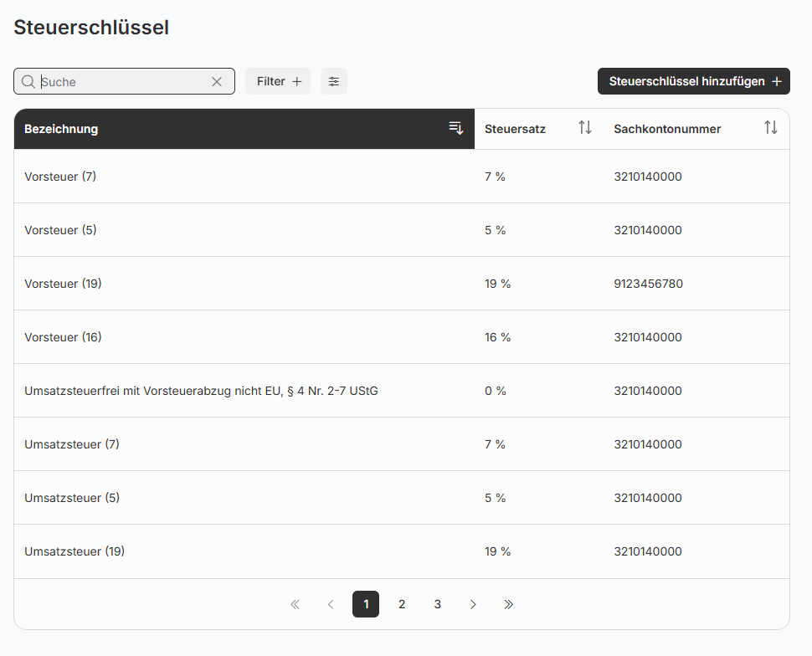Click the Umsatzsteuer (7) entry

pyautogui.click(x=72, y=444)
